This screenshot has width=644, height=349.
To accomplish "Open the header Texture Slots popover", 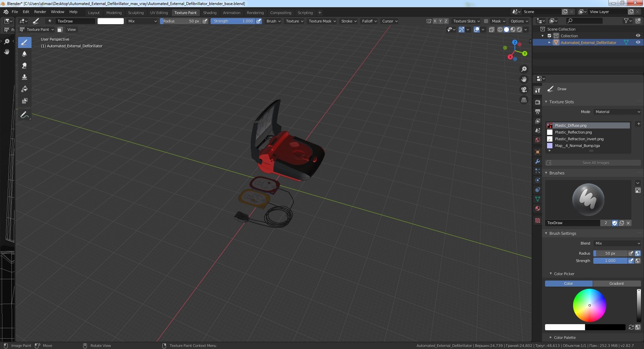I will (x=466, y=21).
